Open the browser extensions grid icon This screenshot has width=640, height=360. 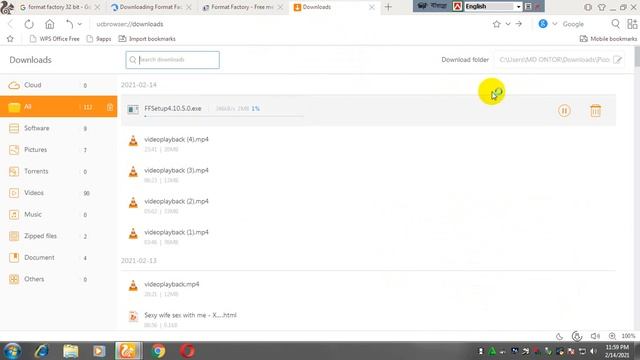coord(632,24)
